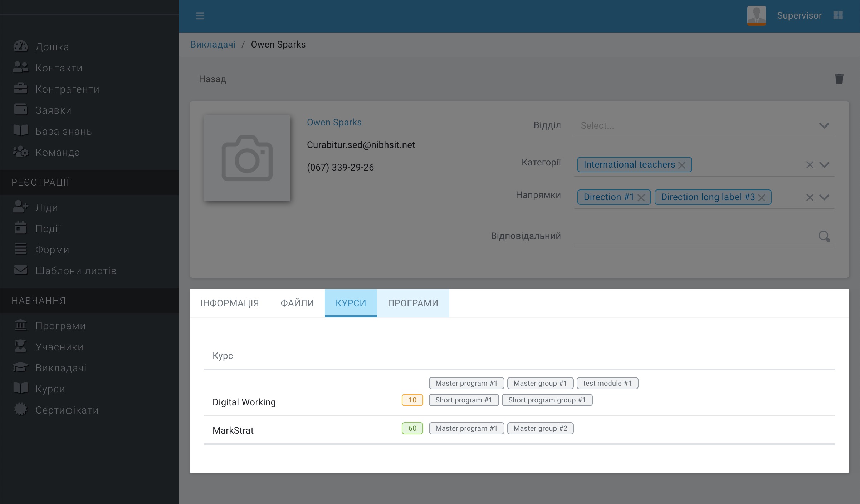Click the Заявки wallet icon
Viewport: 860px width, 504px height.
point(21,110)
